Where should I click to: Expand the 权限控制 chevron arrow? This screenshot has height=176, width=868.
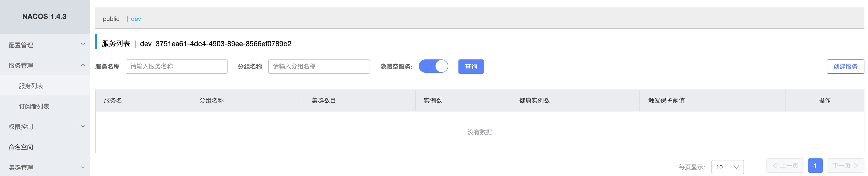83,126
